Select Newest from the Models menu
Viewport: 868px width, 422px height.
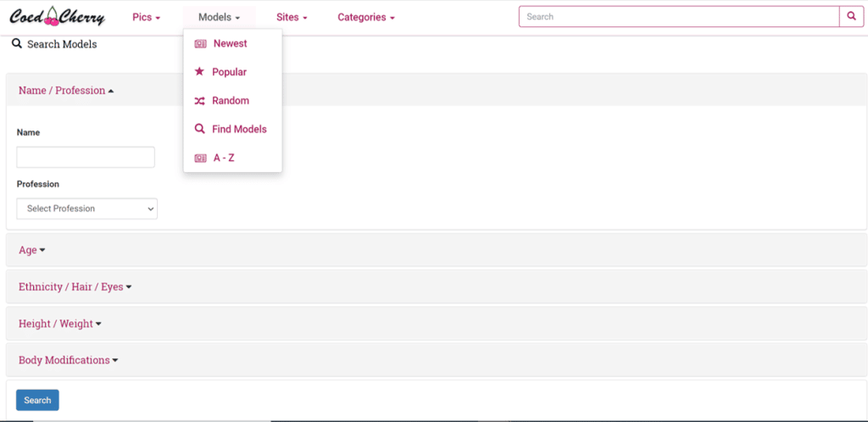point(232,44)
